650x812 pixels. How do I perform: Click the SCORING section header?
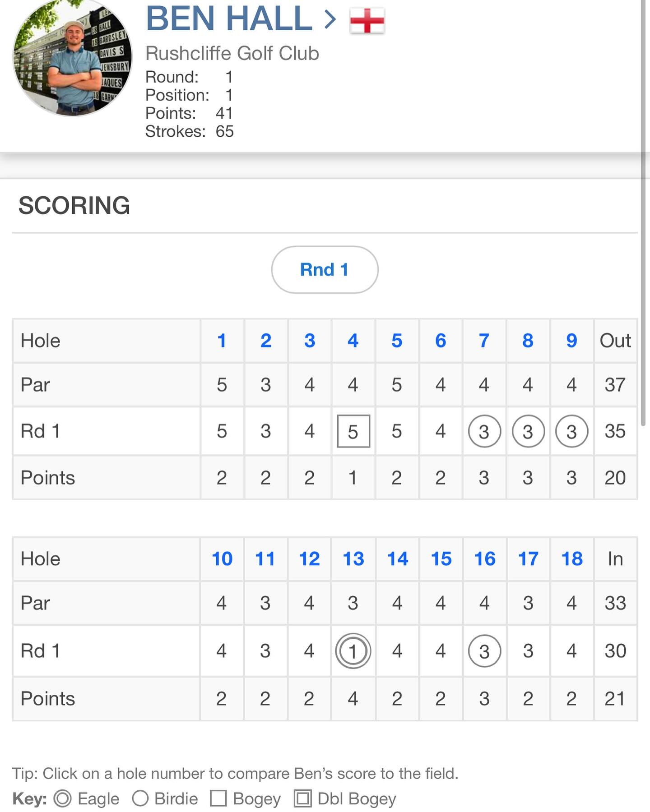74,206
